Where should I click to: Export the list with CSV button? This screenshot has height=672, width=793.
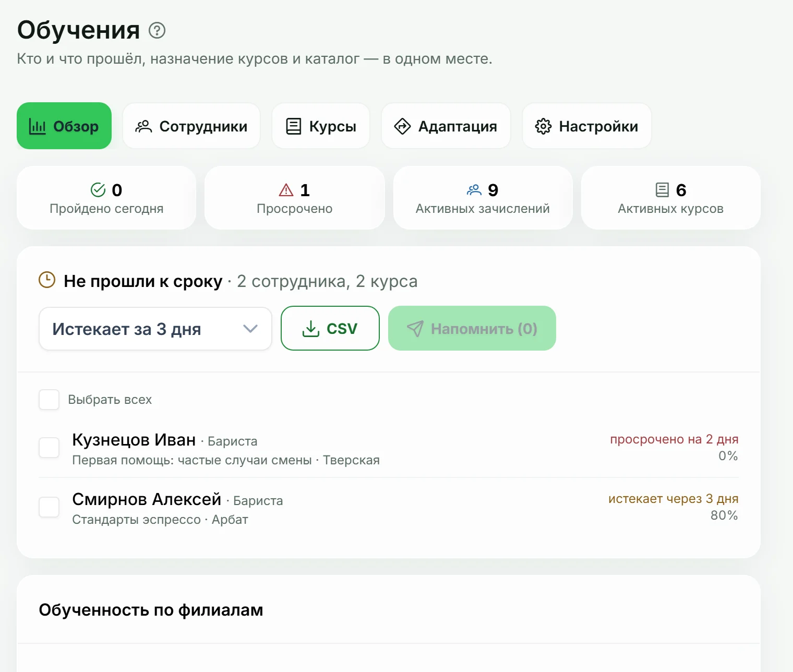[330, 328]
